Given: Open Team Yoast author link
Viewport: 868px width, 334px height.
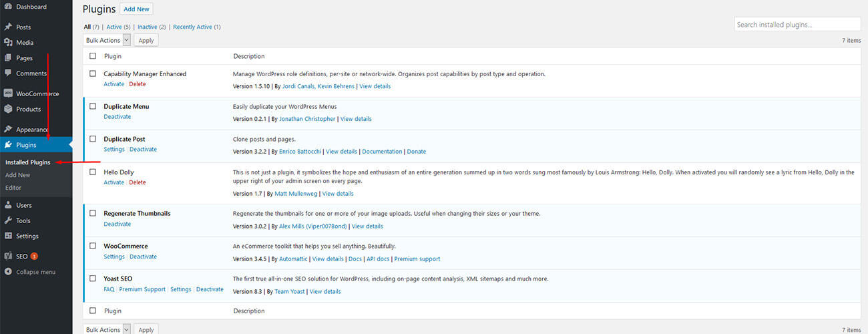Looking at the screenshot, I should pyautogui.click(x=290, y=292).
